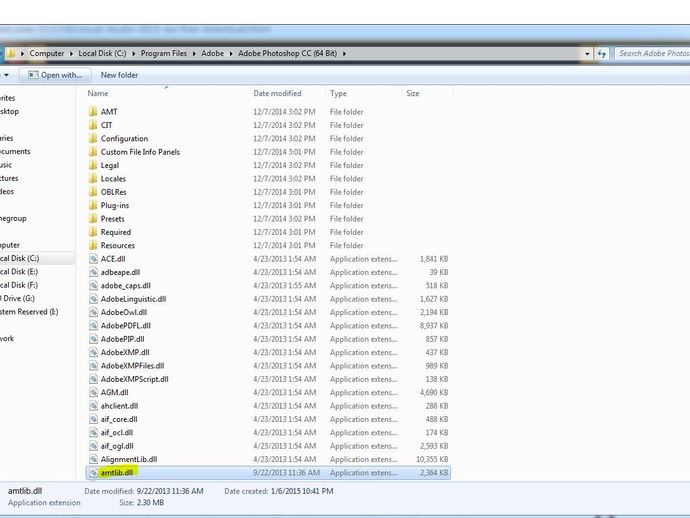
Task: Click the AdobeOwl.dll file icon
Action: 93,312
